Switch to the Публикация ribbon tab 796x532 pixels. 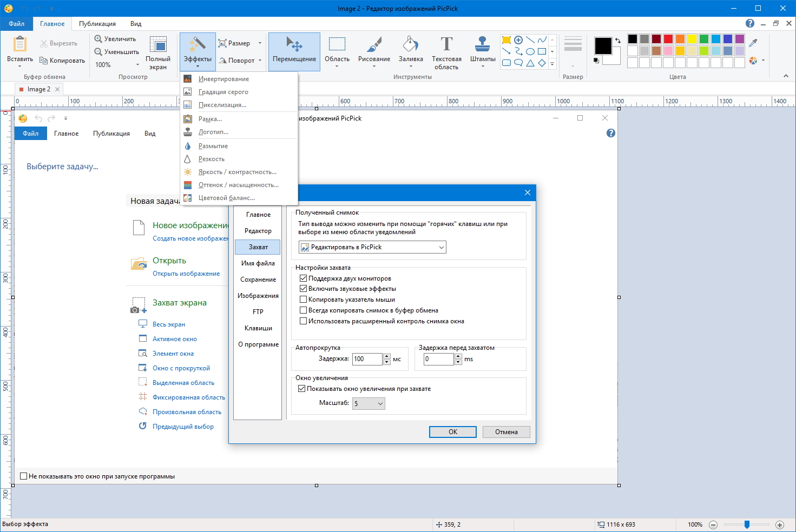point(97,24)
